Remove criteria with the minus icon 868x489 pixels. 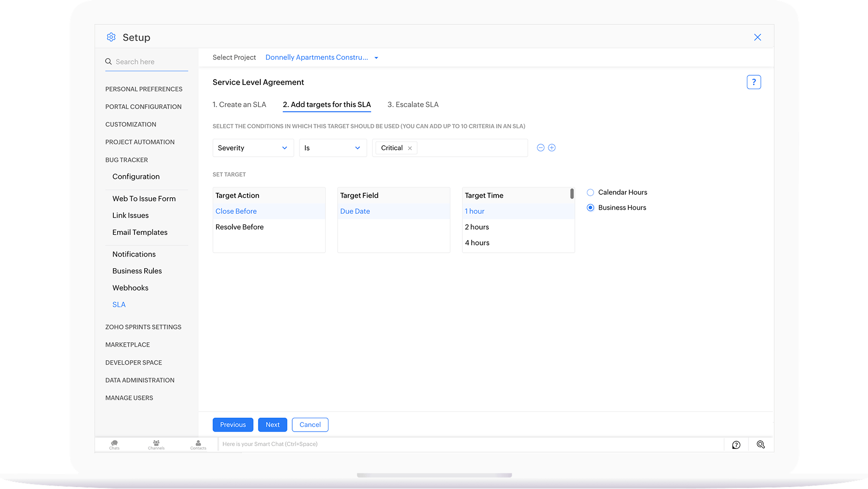click(541, 148)
